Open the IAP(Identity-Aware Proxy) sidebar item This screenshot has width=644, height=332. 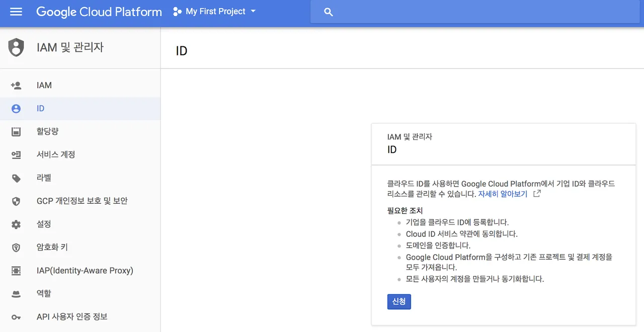click(80, 270)
